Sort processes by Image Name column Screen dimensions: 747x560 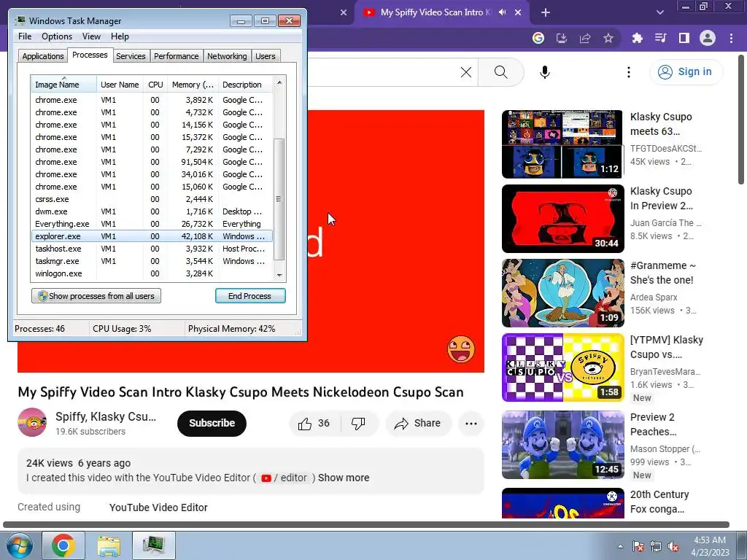coord(64,85)
